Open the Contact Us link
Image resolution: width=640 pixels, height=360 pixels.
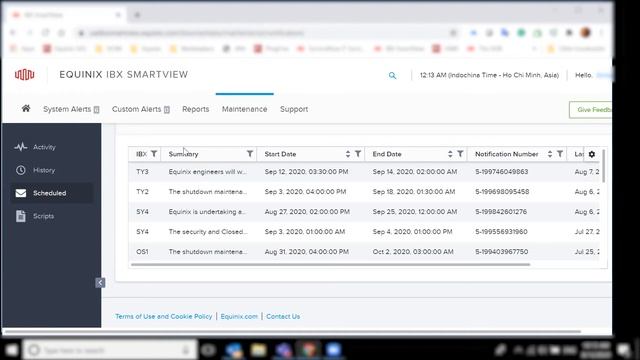pyautogui.click(x=283, y=316)
